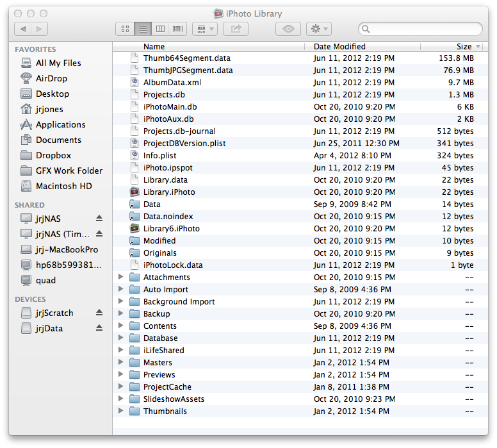Expand the Attachments folder
Viewport: 497px width, 448px height.
click(x=121, y=277)
